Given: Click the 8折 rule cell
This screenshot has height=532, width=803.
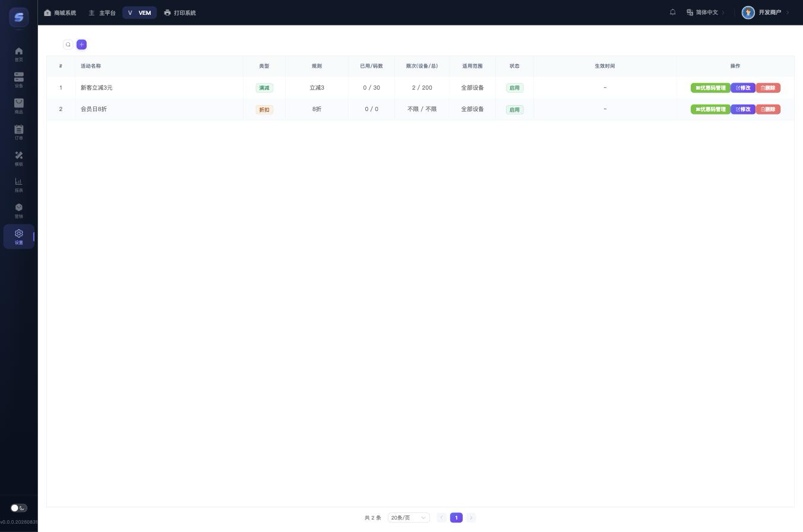Looking at the screenshot, I should coord(317,109).
